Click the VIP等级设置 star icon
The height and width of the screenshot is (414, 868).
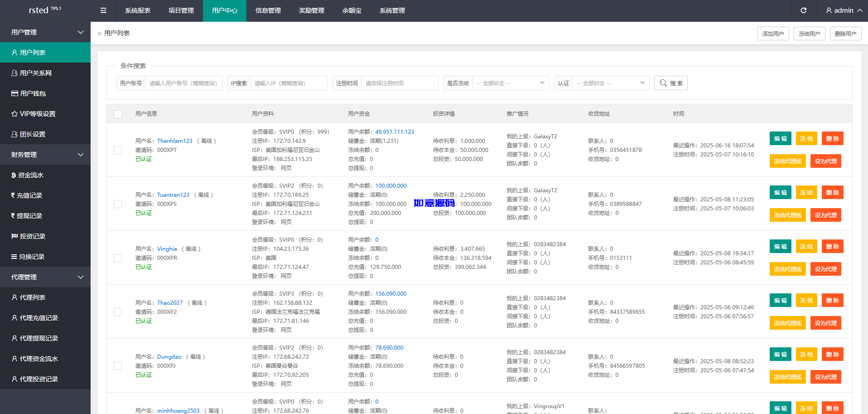pos(14,114)
